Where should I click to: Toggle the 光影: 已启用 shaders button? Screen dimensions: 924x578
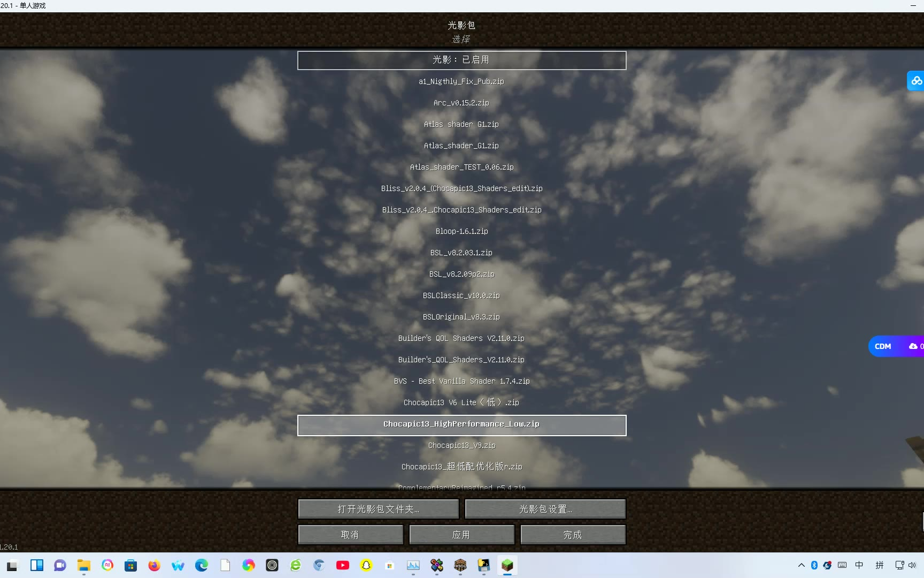click(461, 60)
